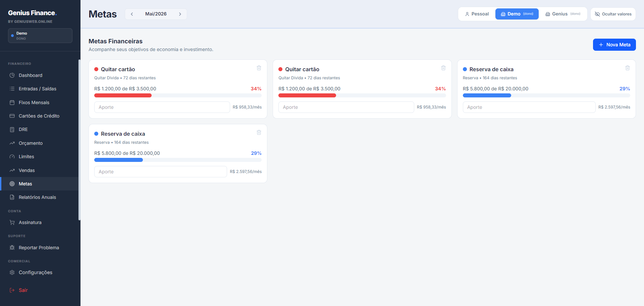Select the Metas target icon
644x306 pixels.
click(12, 184)
